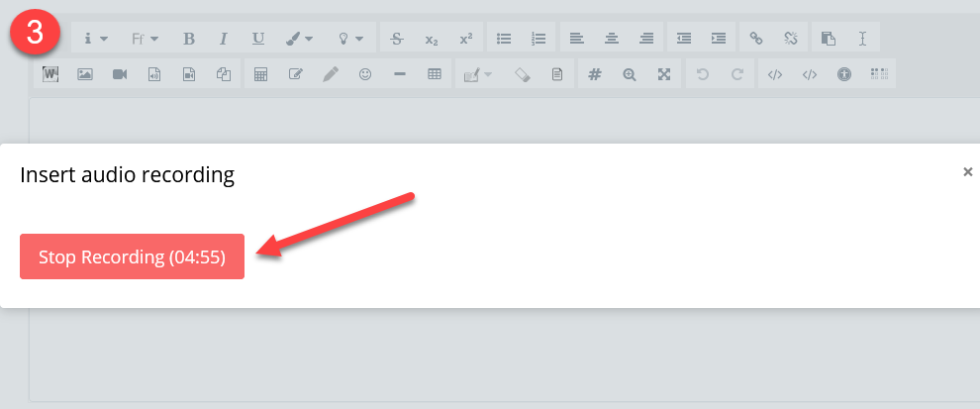
Task: Click the video camera media icon
Action: (x=120, y=74)
